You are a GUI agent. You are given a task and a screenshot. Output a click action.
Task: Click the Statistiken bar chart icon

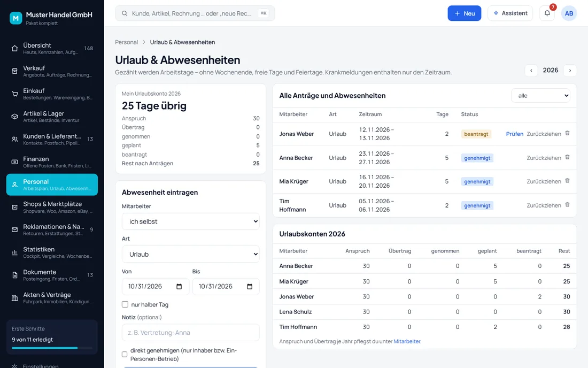pyautogui.click(x=14, y=252)
